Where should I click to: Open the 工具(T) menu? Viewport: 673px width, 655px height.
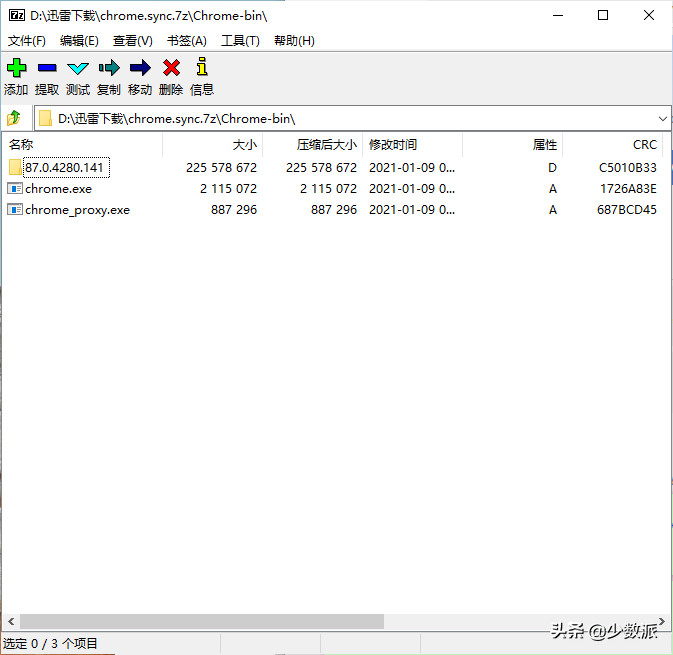(240, 41)
